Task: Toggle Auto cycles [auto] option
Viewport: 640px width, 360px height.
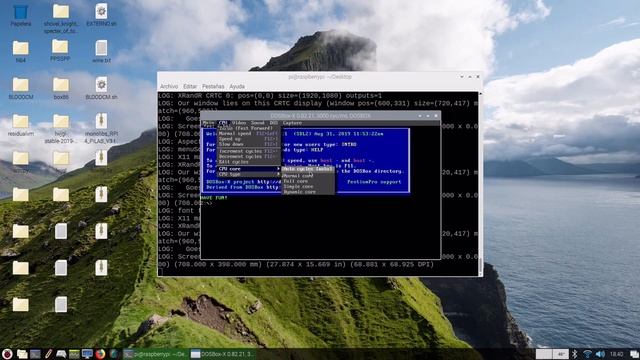Action: point(308,169)
